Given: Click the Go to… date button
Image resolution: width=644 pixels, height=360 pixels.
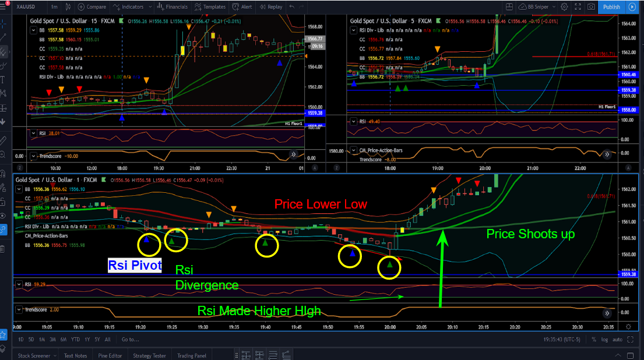Looking at the screenshot, I should (130, 340).
